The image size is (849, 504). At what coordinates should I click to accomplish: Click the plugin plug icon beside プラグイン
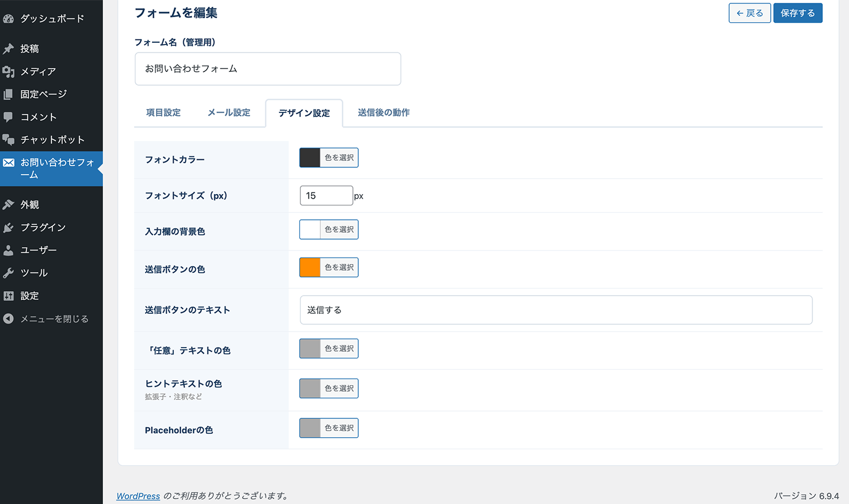(x=9, y=228)
